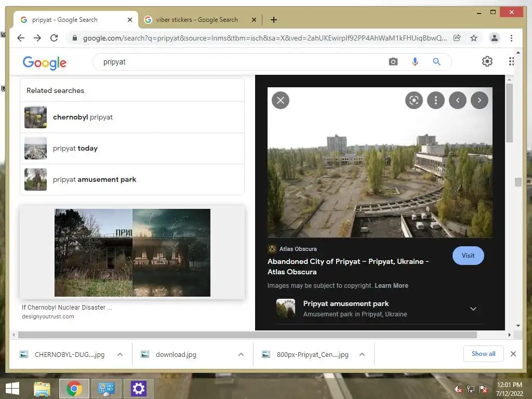Image resolution: width=532 pixels, height=399 pixels.
Task: Show the previous image in preview
Action: point(458,100)
